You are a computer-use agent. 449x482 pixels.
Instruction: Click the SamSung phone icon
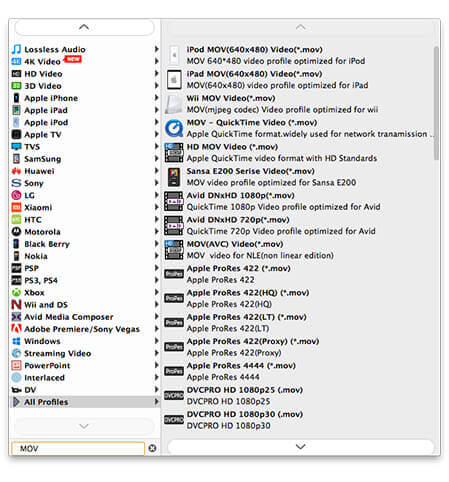coord(16,159)
